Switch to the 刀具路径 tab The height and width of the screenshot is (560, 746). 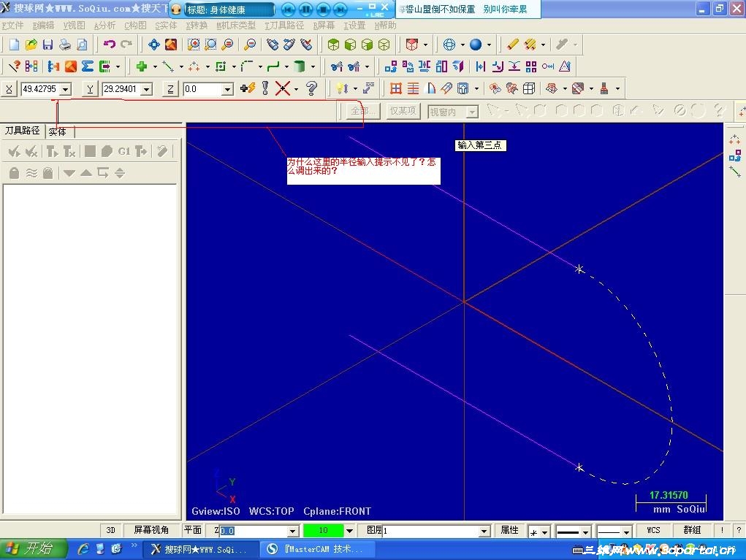pos(23,131)
